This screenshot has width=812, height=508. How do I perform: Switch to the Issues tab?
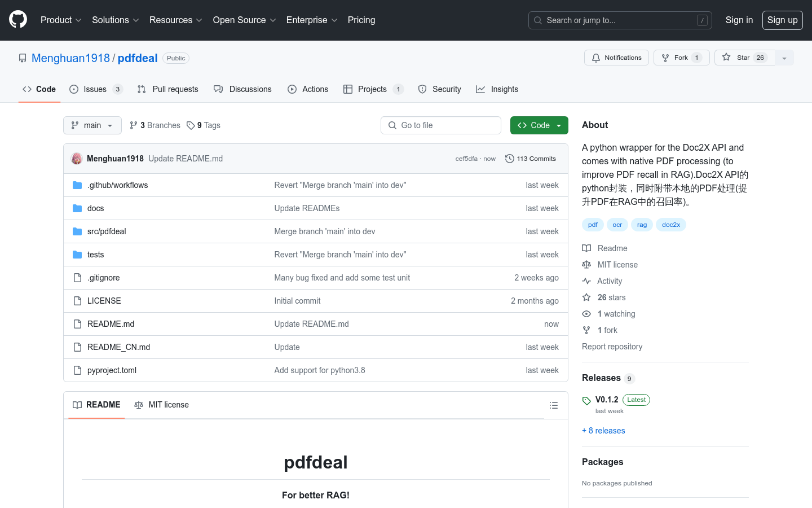[x=95, y=89]
